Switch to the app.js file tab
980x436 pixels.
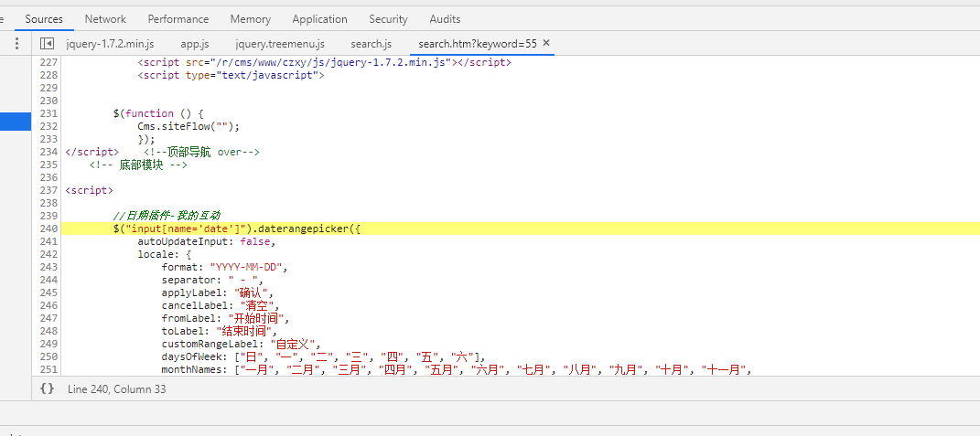click(x=194, y=43)
